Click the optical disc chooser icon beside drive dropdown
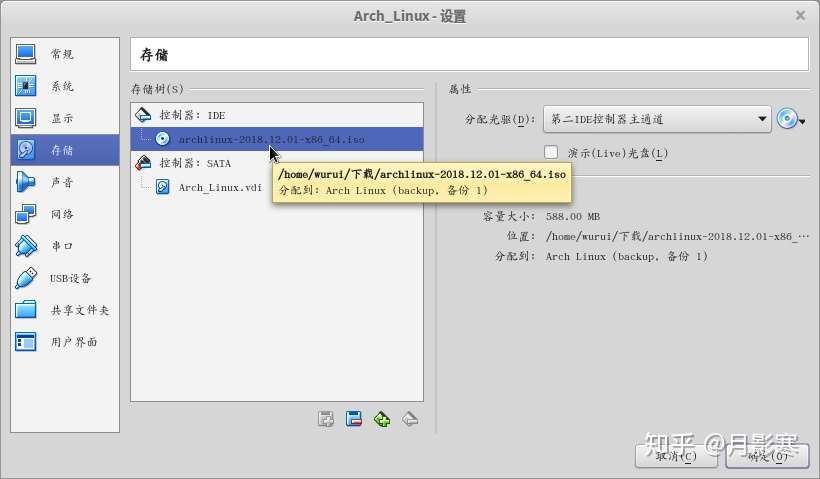The image size is (820, 479). tap(790, 119)
